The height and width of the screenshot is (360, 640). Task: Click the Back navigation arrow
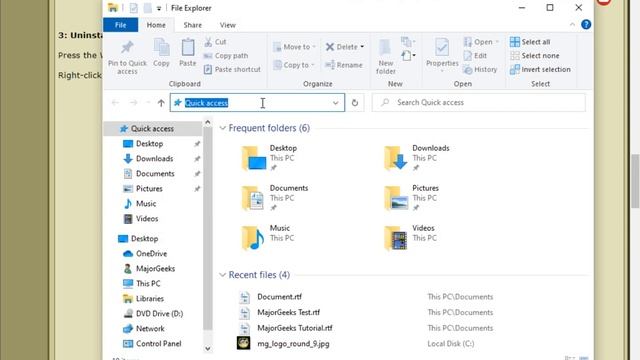(x=115, y=103)
